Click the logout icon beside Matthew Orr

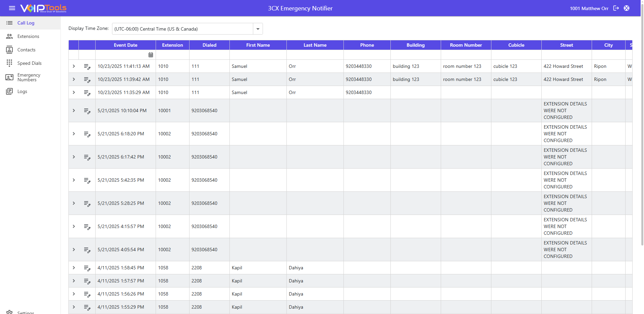pyautogui.click(x=616, y=8)
